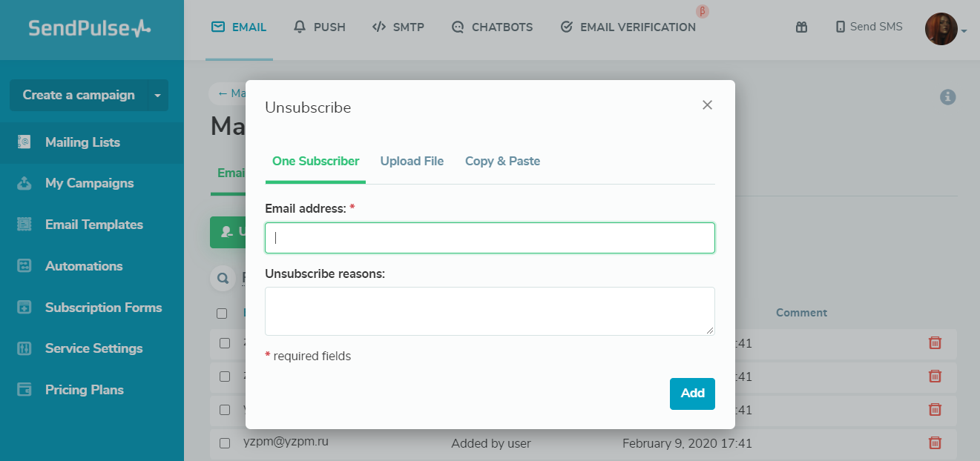Open the user avatar account menu

[941, 29]
